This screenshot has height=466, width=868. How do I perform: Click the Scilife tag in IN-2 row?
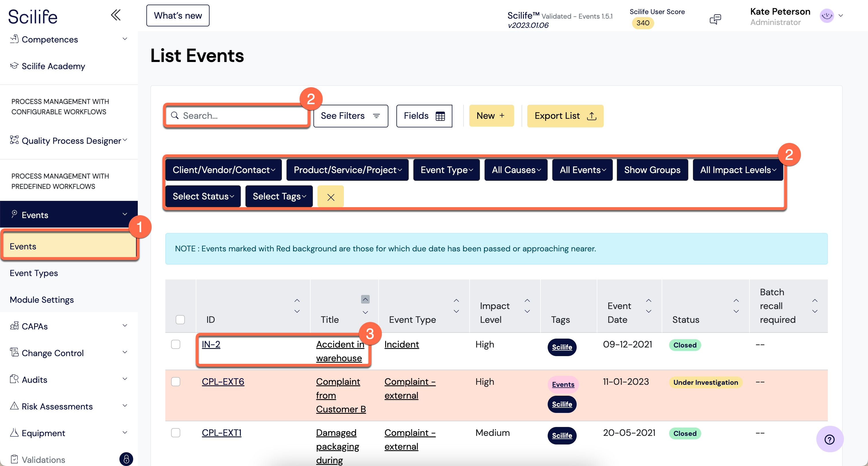562,347
